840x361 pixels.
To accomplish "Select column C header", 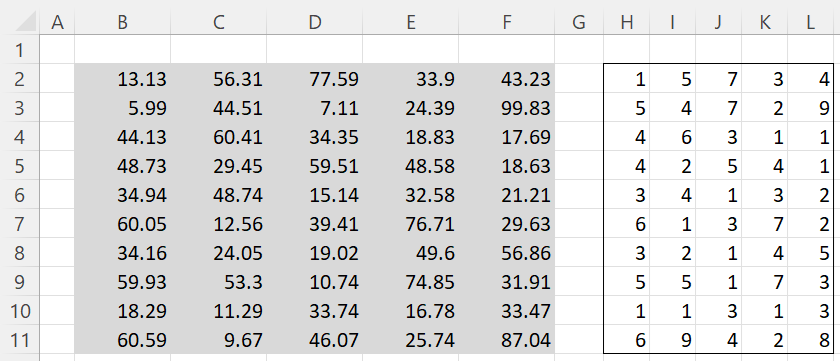I will (x=219, y=22).
